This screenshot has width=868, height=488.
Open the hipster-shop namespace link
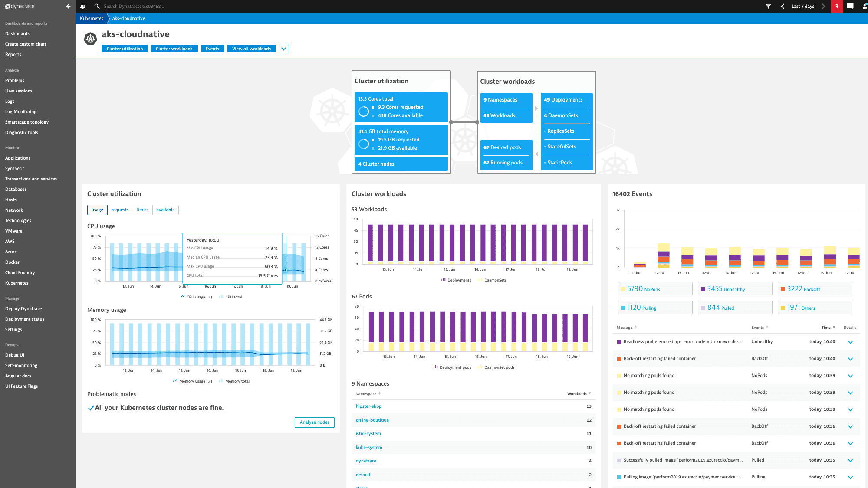pyautogui.click(x=368, y=406)
